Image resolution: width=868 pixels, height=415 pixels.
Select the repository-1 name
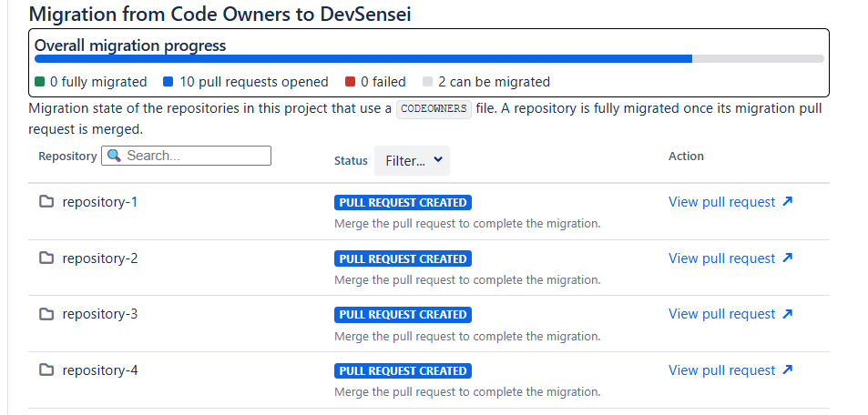[99, 202]
